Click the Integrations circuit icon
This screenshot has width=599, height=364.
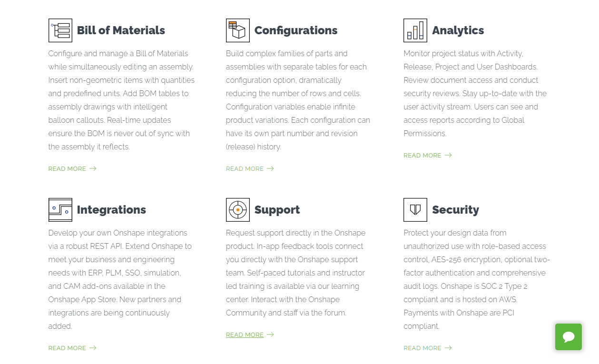[x=60, y=210]
